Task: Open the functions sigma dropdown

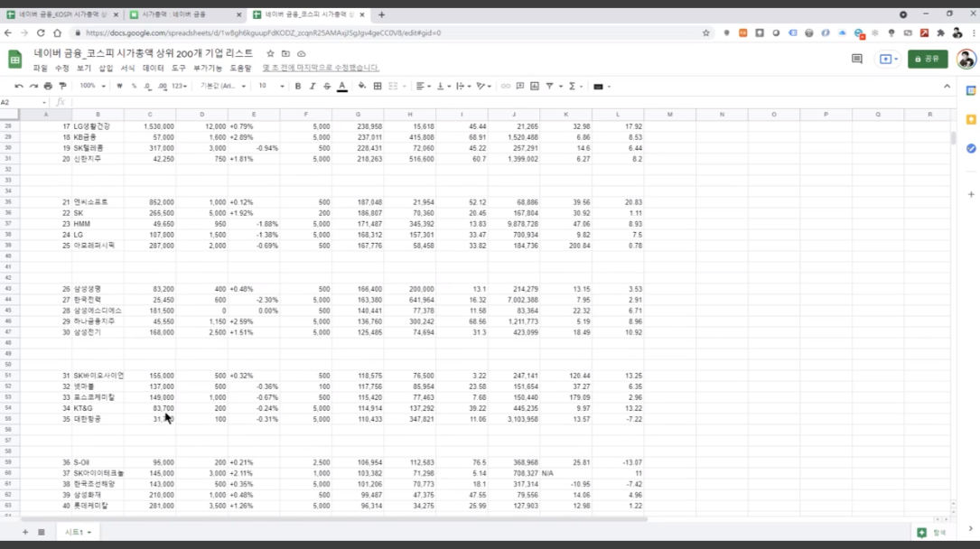Action: [575, 86]
